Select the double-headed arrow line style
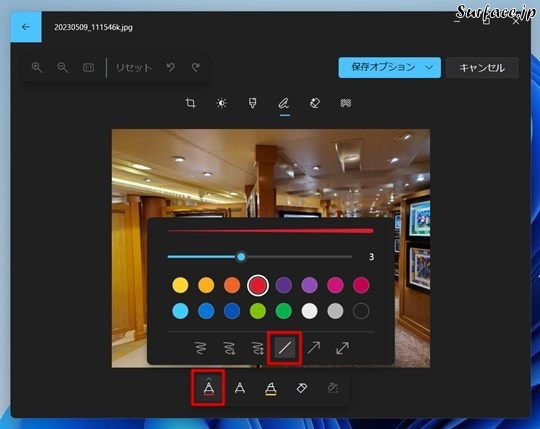Image resolution: width=540 pixels, height=429 pixels. [342, 348]
